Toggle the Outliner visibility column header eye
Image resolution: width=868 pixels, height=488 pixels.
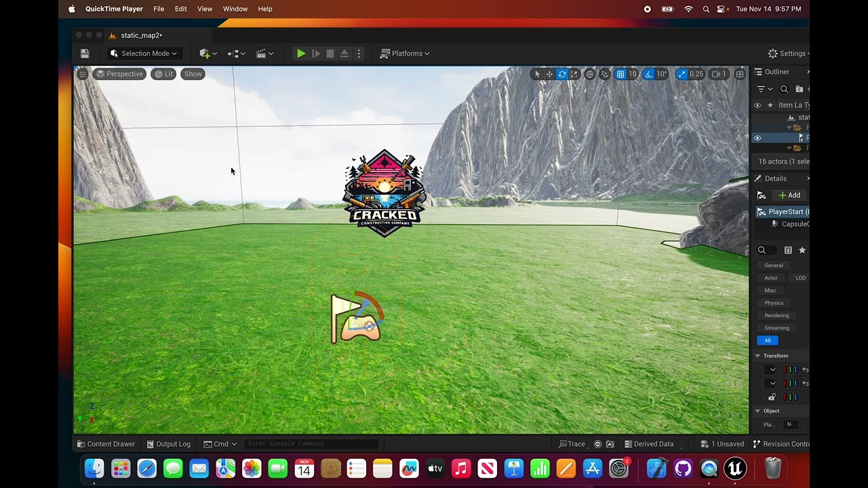[x=757, y=105]
